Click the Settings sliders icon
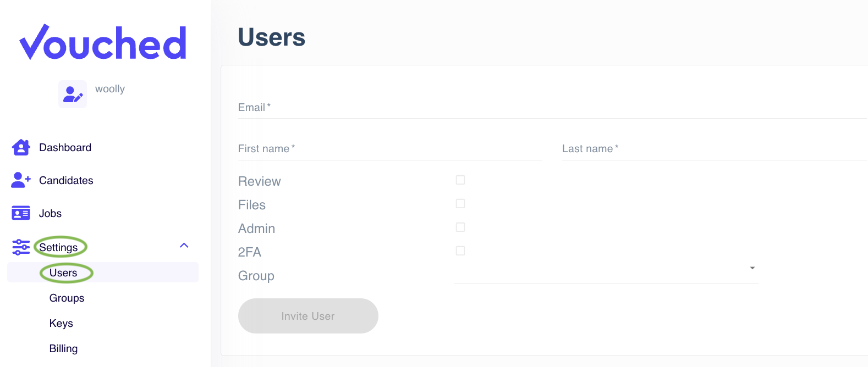The height and width of the screenshot is (367, 868). pyautogui.click(x=21, y=247)
